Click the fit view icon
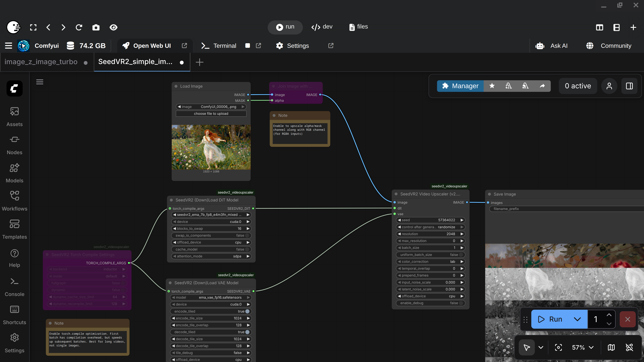 tap(558, 347)
